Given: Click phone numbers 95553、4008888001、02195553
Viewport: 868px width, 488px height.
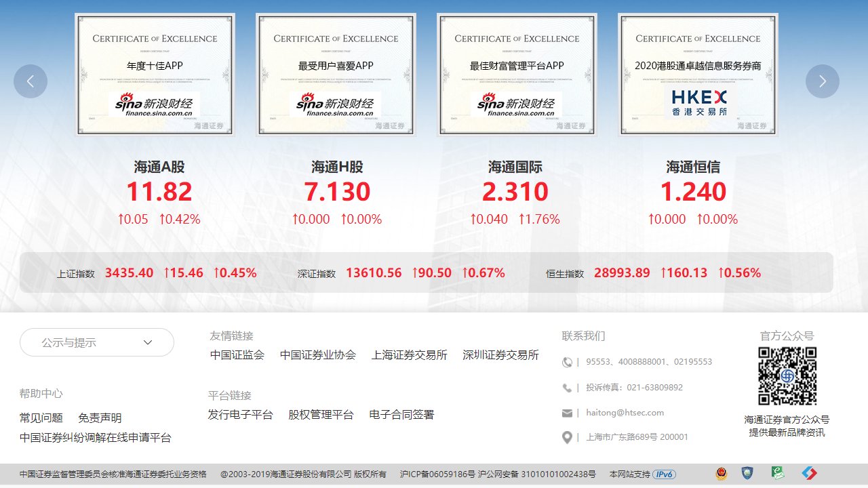Looking at the screenshot, I should click(x=649, y=362).
